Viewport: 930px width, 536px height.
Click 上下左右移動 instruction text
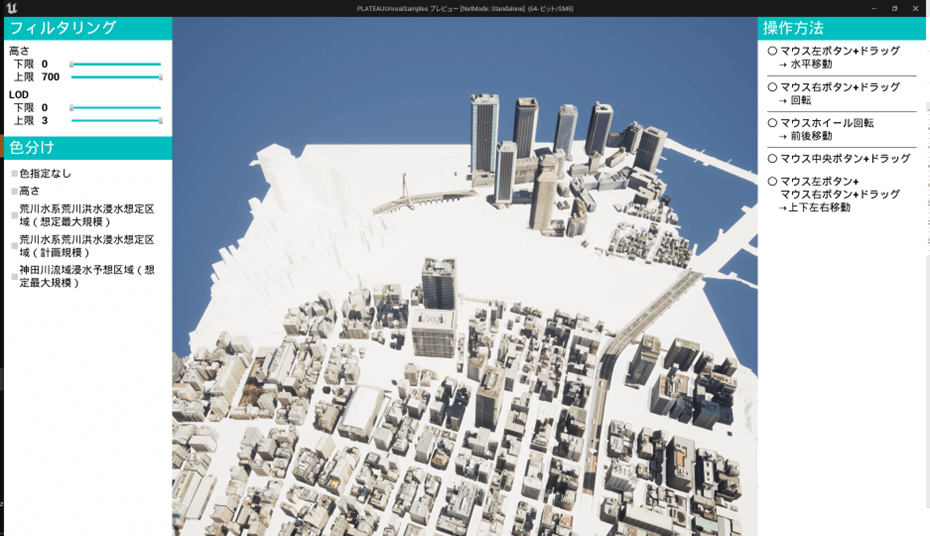(814, 208)
